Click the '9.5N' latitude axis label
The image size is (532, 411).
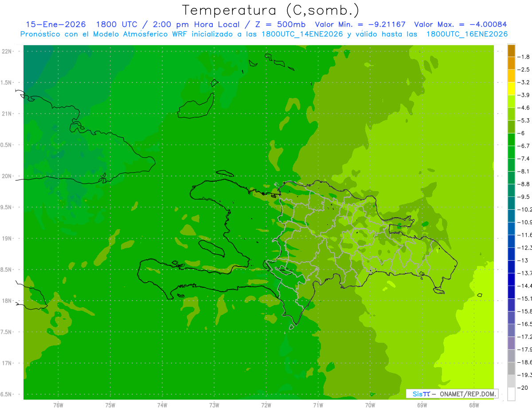pos(7,207)
